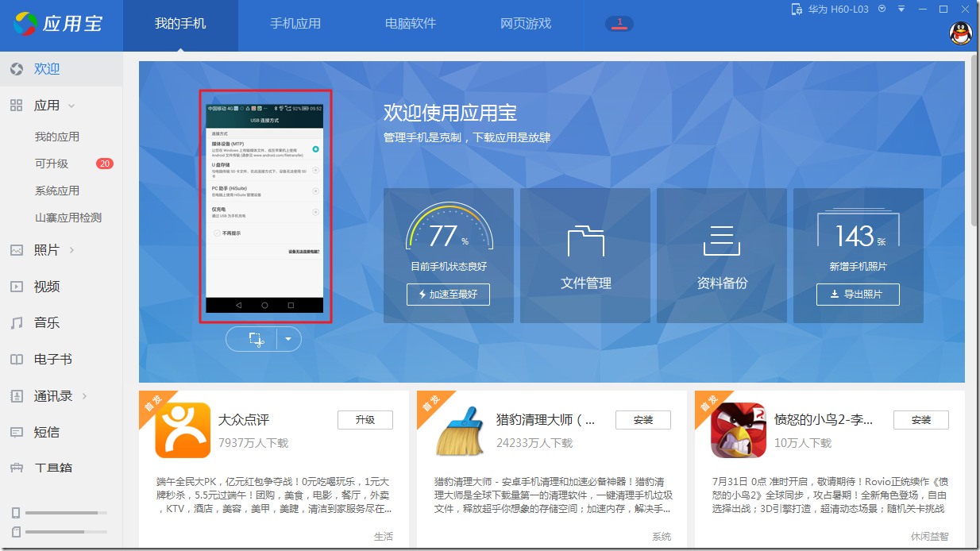Click the 休闲益智 category label
Screen dimensions: 980x551
[930, 537]
